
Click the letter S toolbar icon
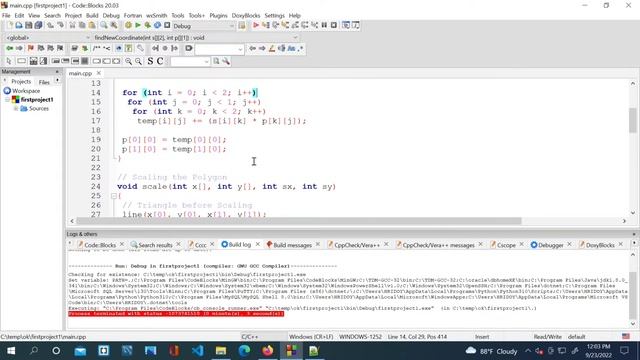150,61
